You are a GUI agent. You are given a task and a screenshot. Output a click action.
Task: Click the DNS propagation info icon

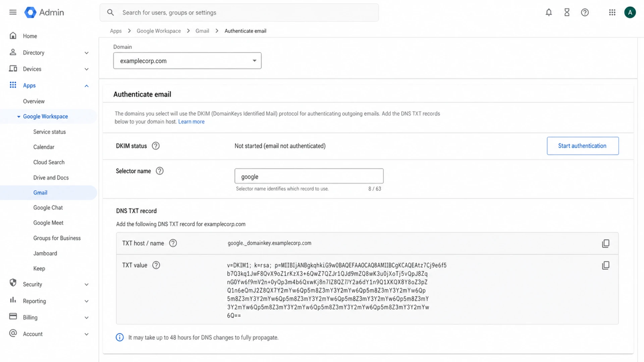(x=120, y=337)
